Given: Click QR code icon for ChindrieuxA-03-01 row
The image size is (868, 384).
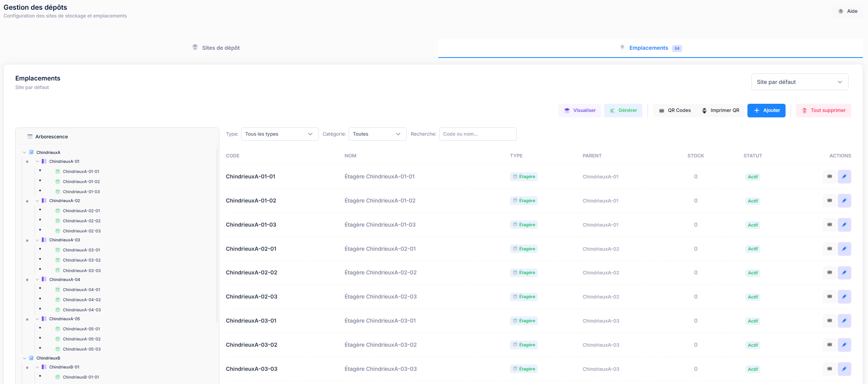Looking at the screenshot, I should pos(829,321).
